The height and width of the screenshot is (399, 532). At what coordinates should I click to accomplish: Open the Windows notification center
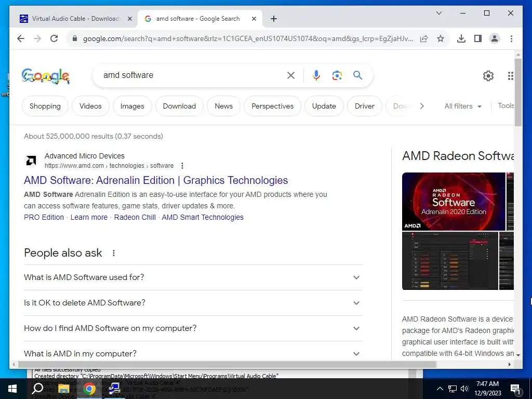(515, 389)
